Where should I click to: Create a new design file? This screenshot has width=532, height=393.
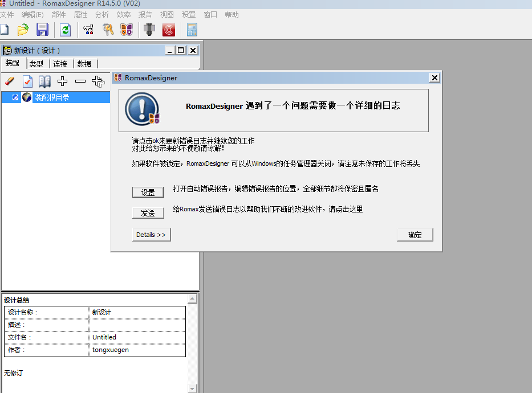tap(4, 30)
